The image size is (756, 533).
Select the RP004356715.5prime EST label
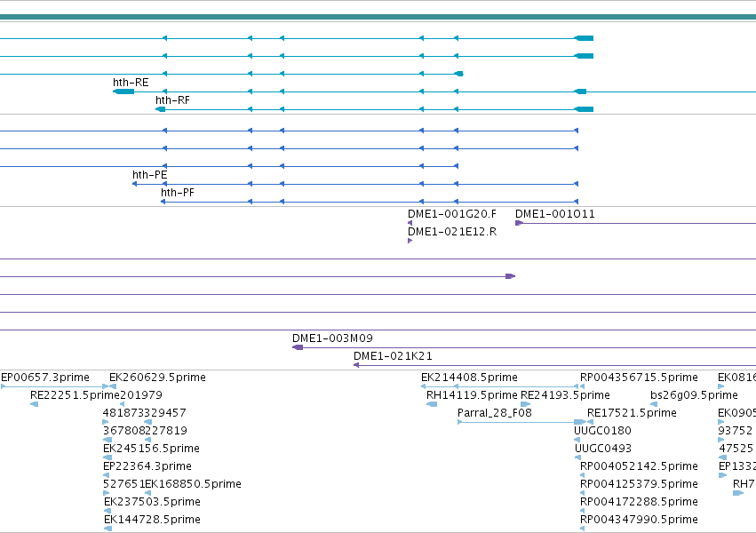pos(639,378)
